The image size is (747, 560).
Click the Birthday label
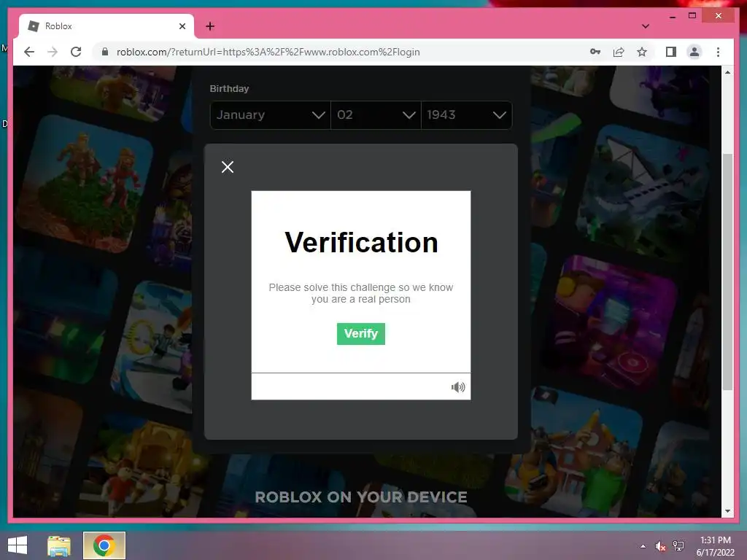(229, 88)
